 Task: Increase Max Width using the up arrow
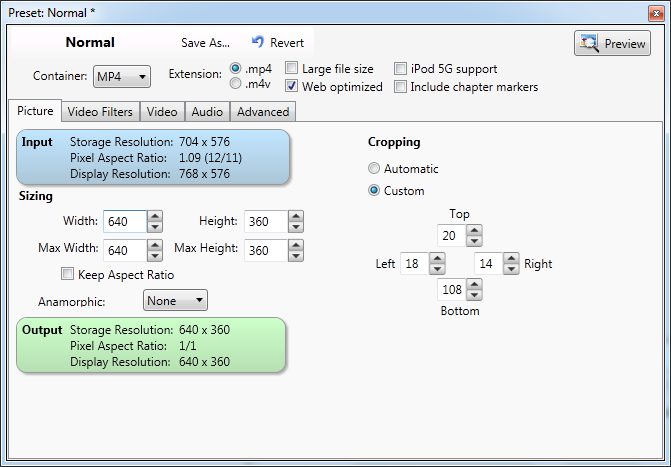pyautogui.click(x=155, y=245)
